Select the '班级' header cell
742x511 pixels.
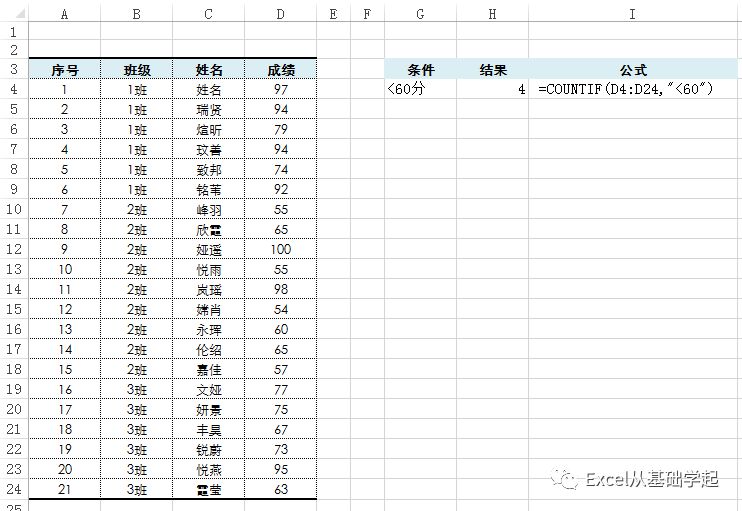(137, 70)
